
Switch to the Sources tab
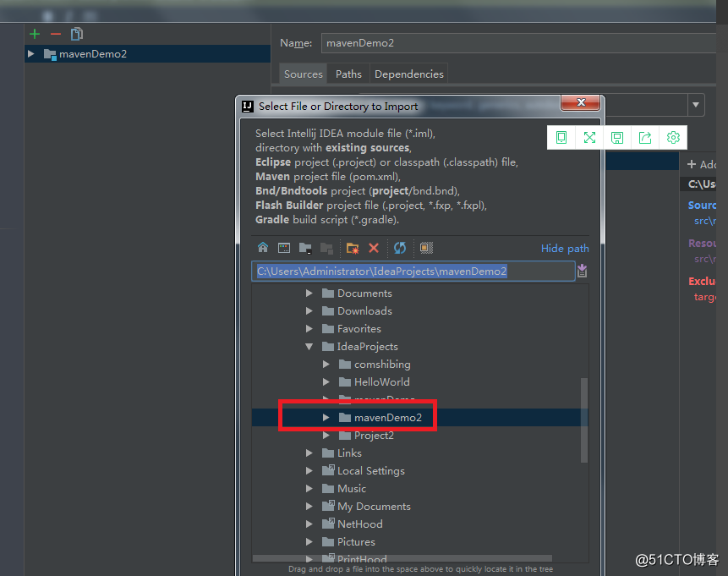coord(304,74)
